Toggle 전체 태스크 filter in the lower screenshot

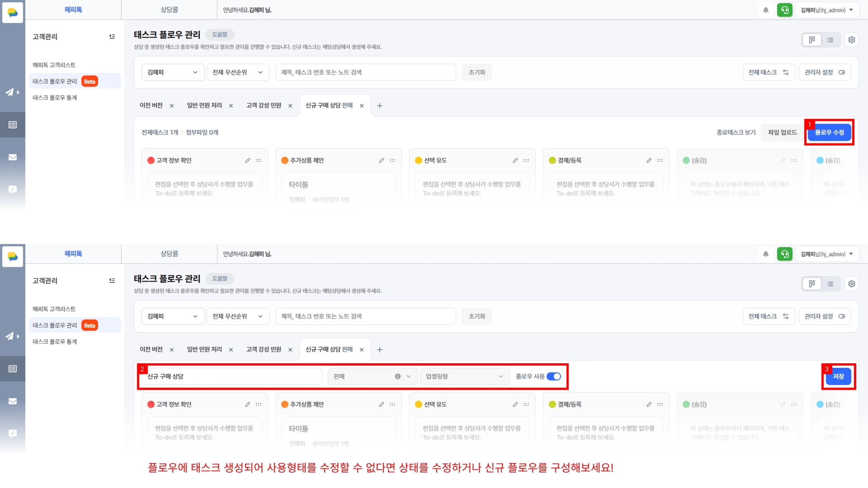click(x=768, y=316)
